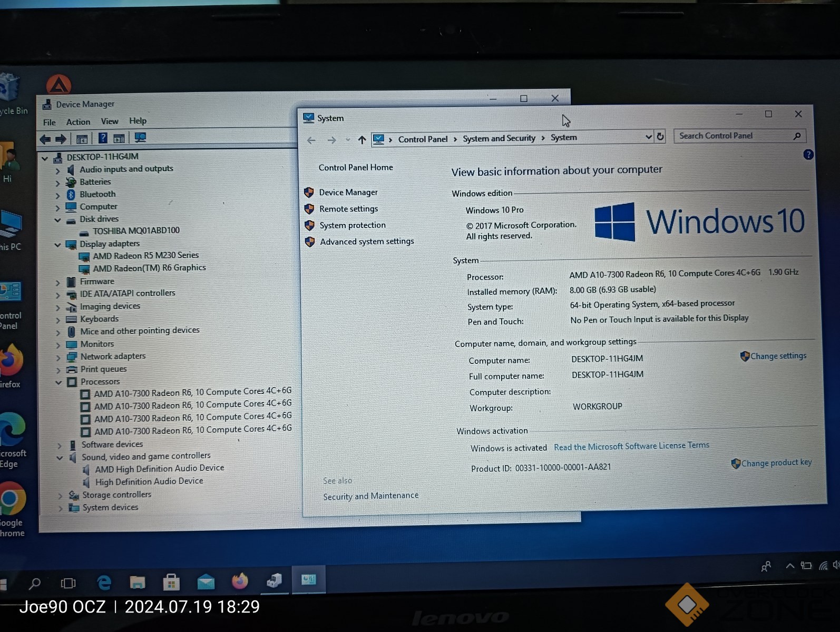
Task: Select the High Definition Audio Device entry
Action: pyautogui.click(x=149, y=481)
